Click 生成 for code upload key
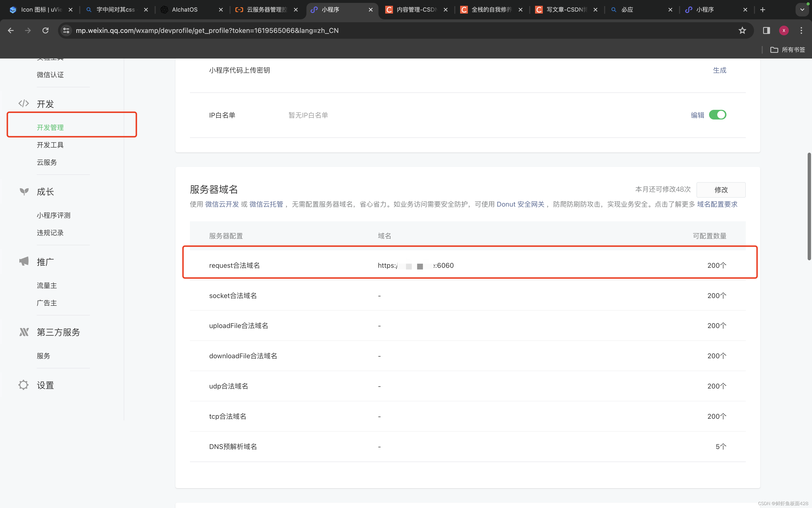The image size is (812, 508). 719,70
